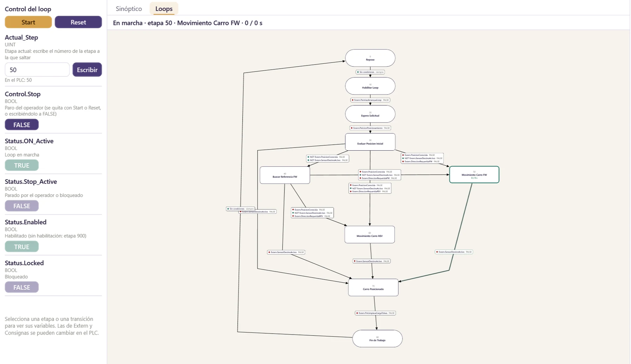Select the Espera Solicitud stage node
Image resolution: width=631 pixels, height=364 pixels.
[370, 114]
